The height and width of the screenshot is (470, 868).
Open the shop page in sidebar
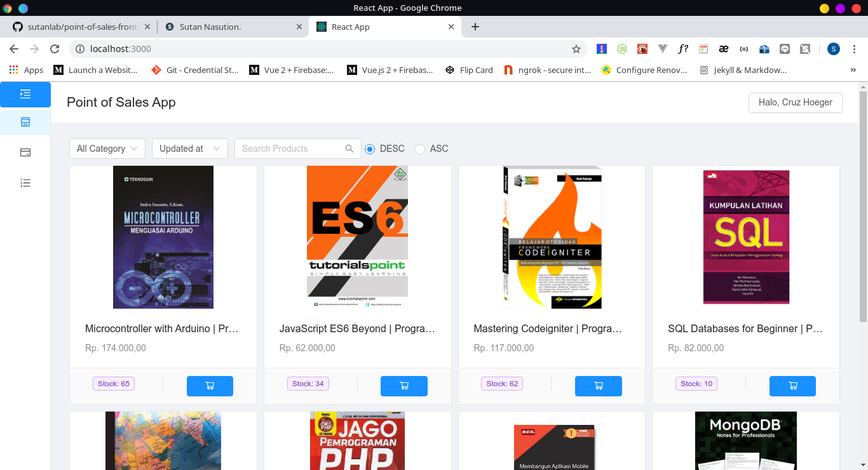25,122
